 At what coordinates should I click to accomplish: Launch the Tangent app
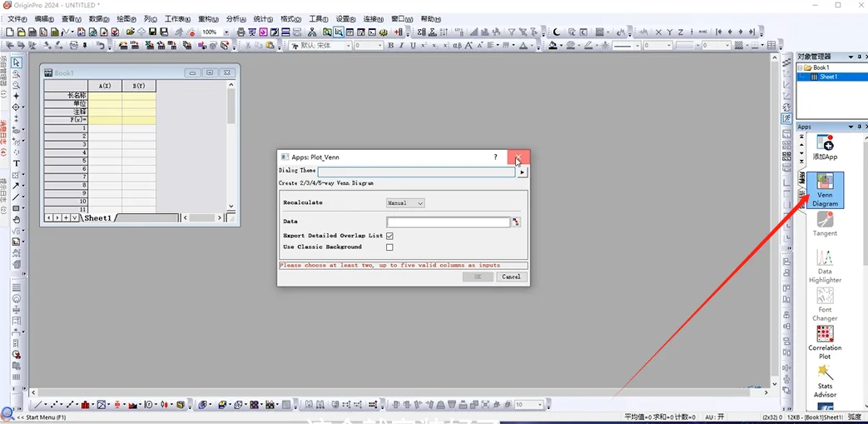(x=825, y=224)
